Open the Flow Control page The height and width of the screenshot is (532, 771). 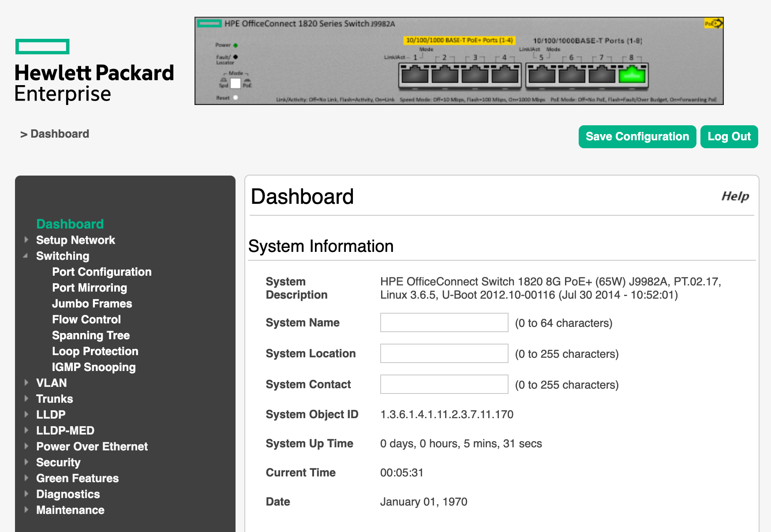[x=86, y=319]
